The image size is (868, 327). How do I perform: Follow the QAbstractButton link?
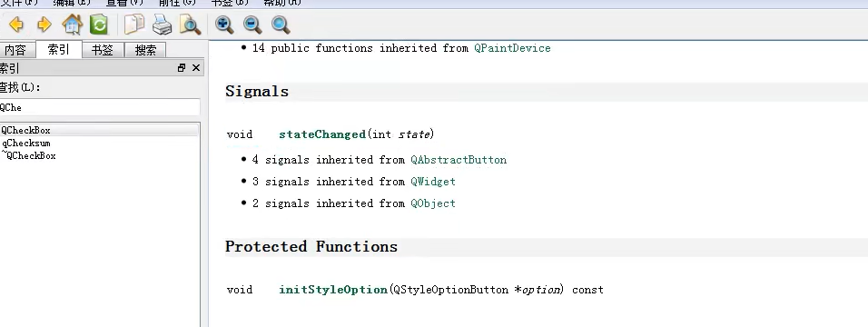[459, 160]
